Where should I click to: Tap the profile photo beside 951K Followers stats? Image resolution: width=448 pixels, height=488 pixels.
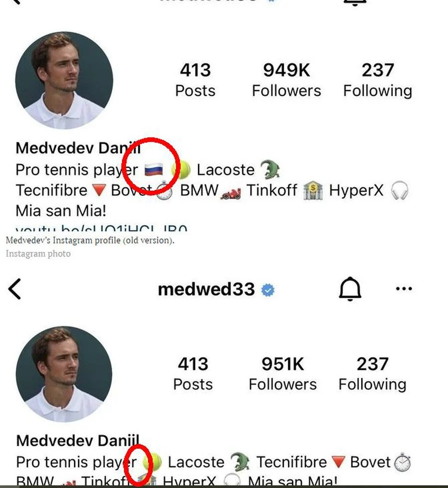64,374
